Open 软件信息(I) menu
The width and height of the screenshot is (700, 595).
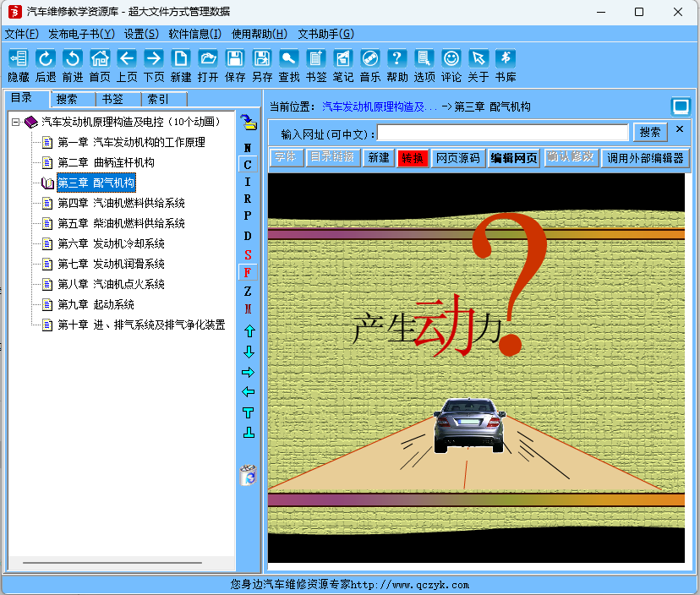click(x=194, y=34)
